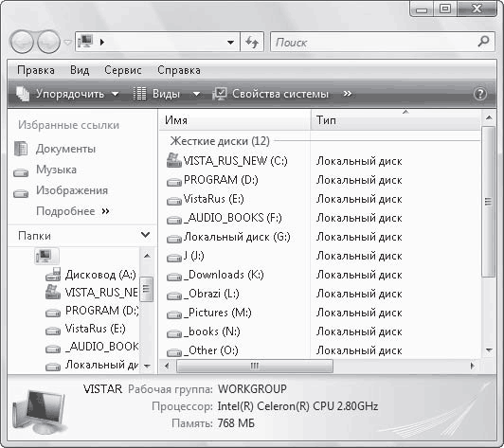Image resolution: width=504 pixels, height=448 pixels.
Task: Open Музыка favorite link
Action: pyautogui.click(x=45, y=170)
